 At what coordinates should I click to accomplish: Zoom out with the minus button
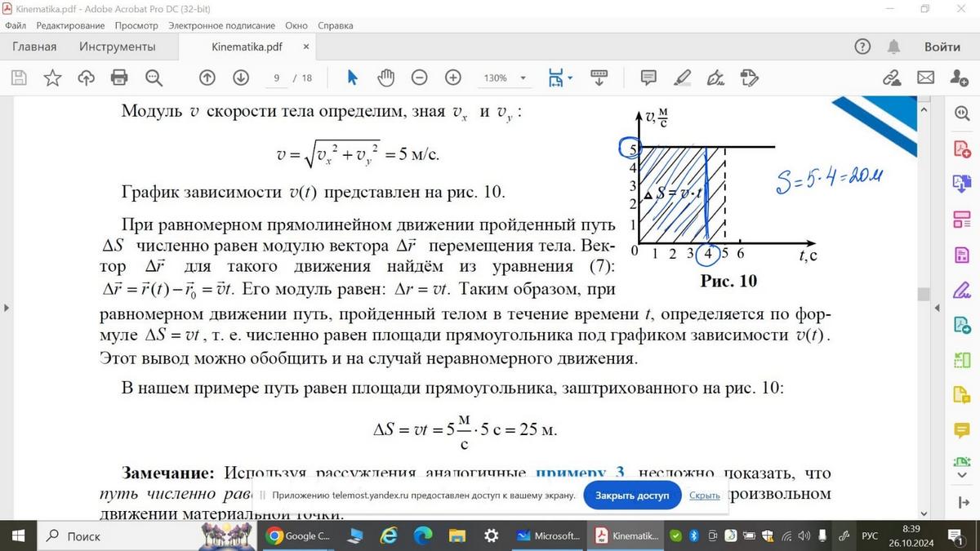pyautogui.click(x=419, y=78)
